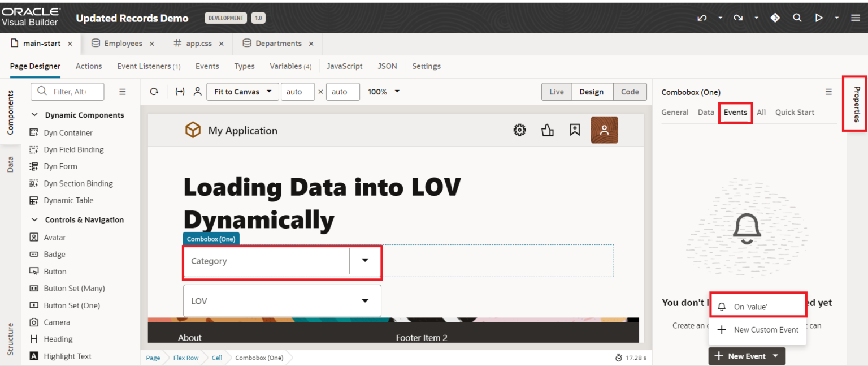Click the Redo arrow icon
This screenshot has height=366, width=868.
point(738,18)
